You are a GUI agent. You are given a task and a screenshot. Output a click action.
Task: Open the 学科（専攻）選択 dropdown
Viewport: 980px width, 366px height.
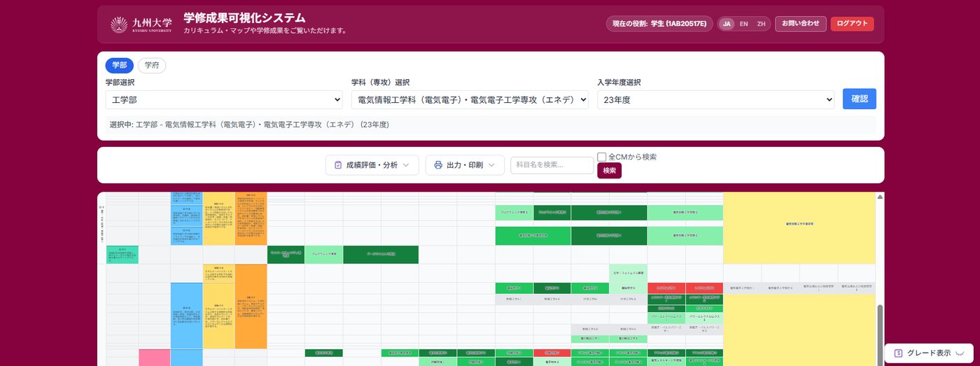(470, 99)
